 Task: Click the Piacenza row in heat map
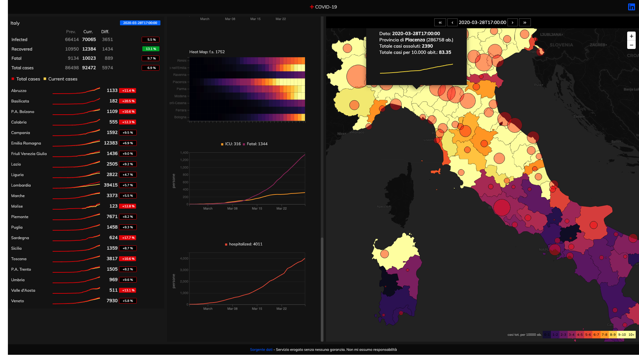247,82
